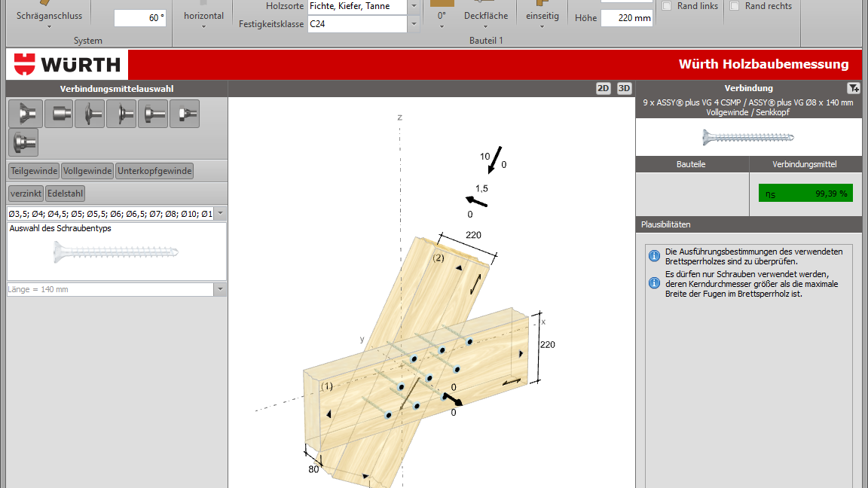
Task: Click the Ausführungsbestimmungen plausibility message
Action: [x=754, y=256]
